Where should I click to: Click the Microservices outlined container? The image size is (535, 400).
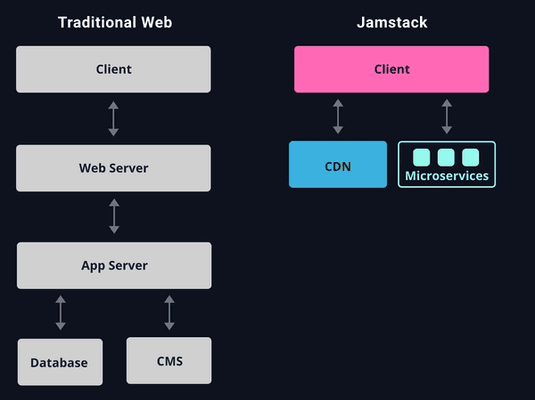[447, 164]
